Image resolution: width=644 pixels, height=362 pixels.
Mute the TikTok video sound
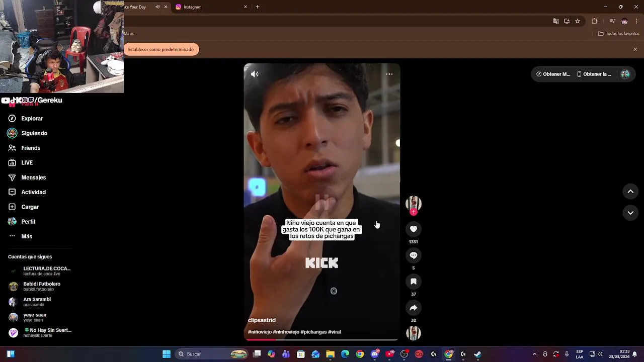(255, 74)
